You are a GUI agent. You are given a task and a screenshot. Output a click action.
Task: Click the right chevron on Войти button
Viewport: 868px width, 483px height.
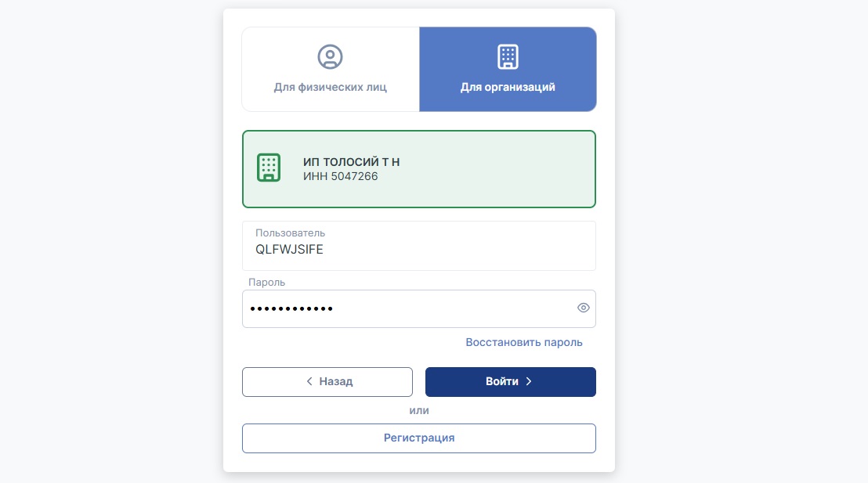tap(529, 381)
